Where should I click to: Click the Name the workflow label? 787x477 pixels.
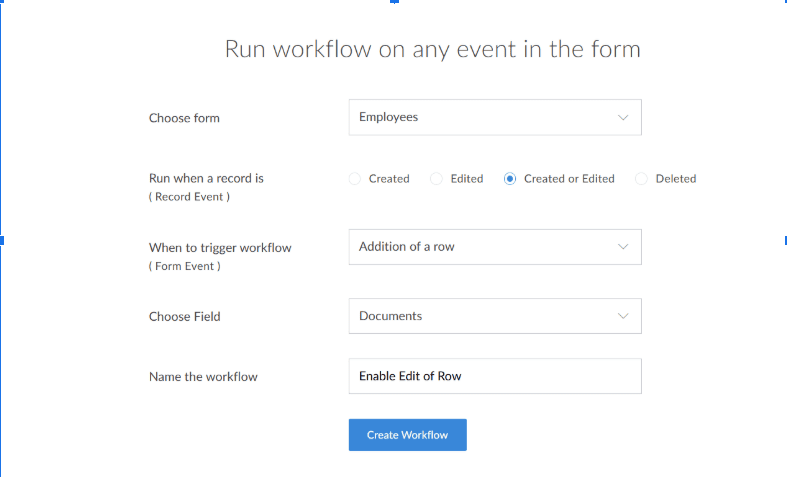pos(203,377)
